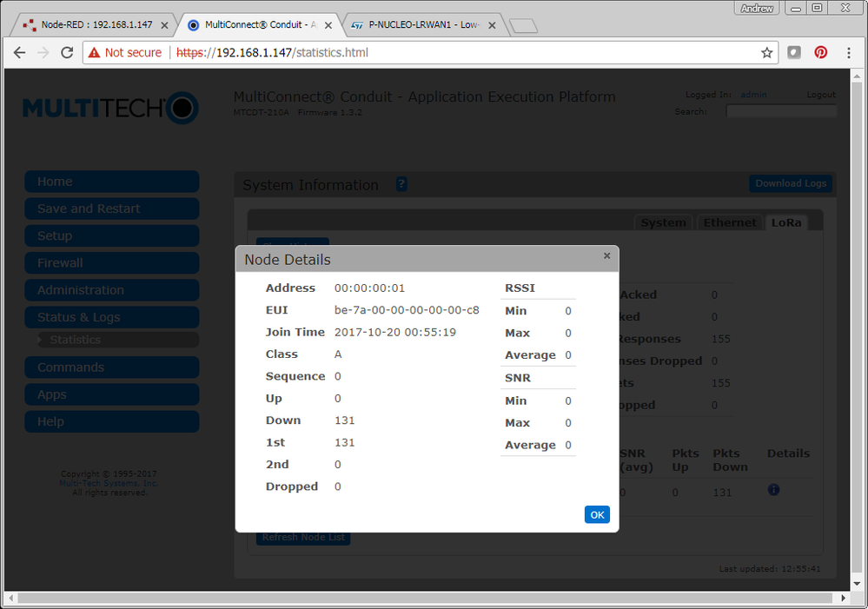
Task: Close the Node Details dialog with X
Action: [x=606, y=255]
